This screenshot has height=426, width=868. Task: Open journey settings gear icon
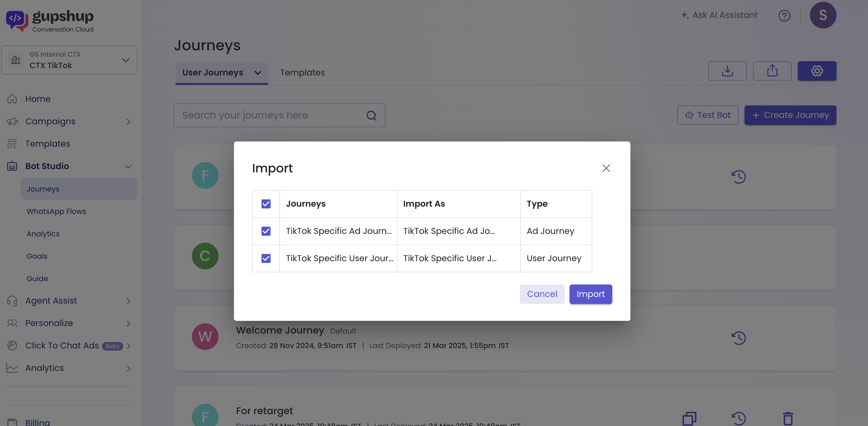(817, 71)
